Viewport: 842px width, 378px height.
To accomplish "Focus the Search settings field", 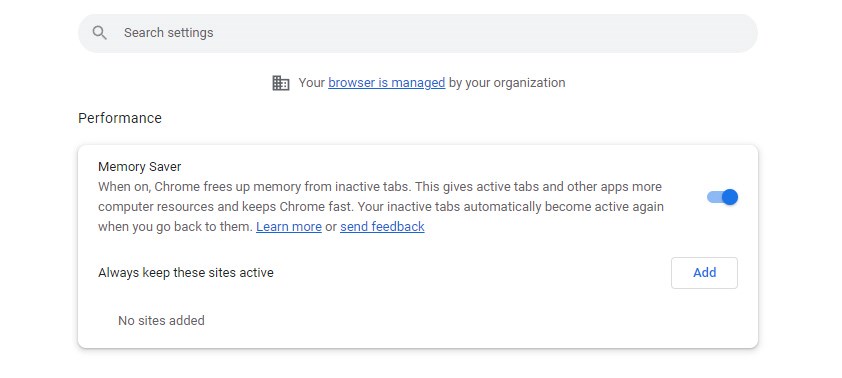I will (418, 33).
